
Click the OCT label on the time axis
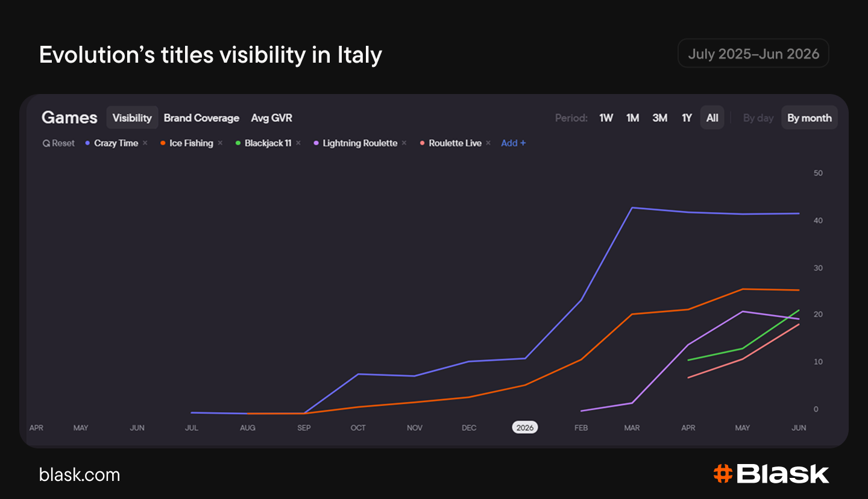tap(358, 428)
